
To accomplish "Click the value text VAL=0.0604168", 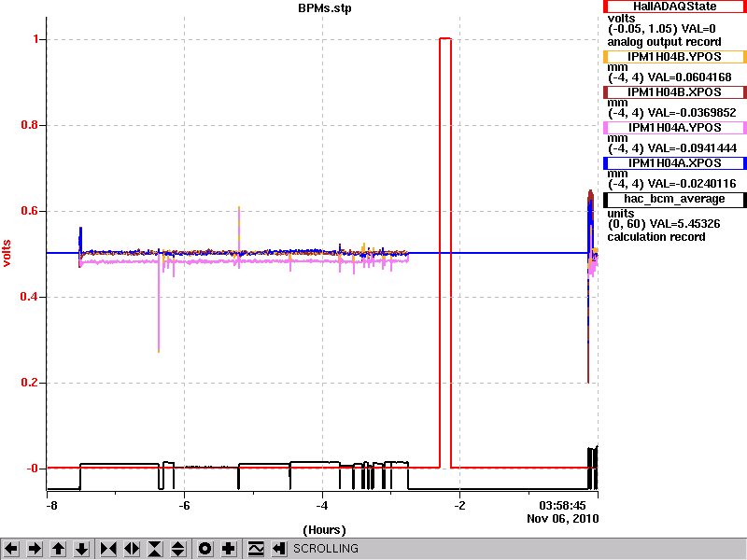I will (689, 77).
